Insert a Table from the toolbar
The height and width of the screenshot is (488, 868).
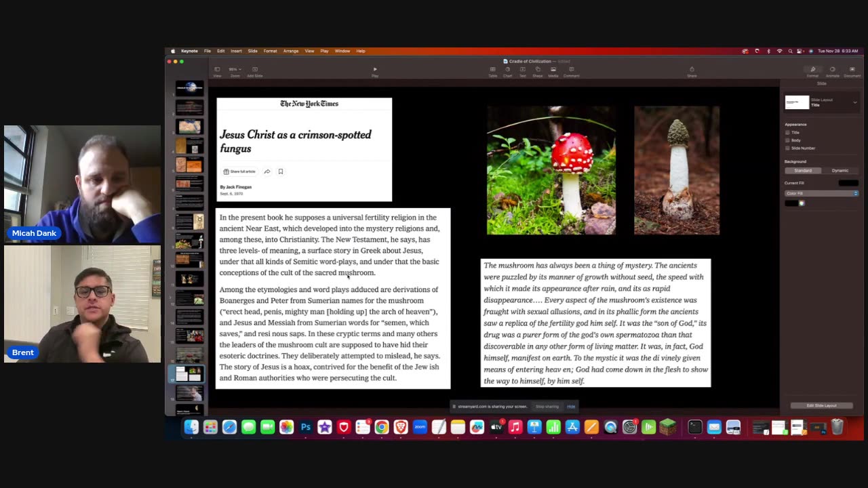[x=493, y=71]
